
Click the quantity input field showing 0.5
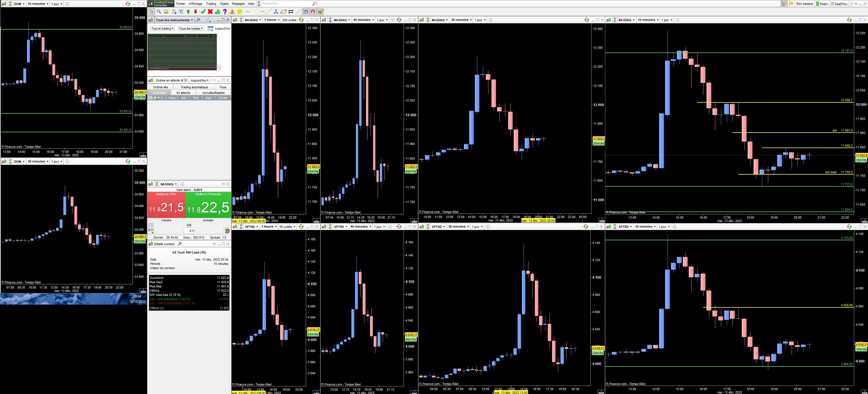(x=189, y=231)
